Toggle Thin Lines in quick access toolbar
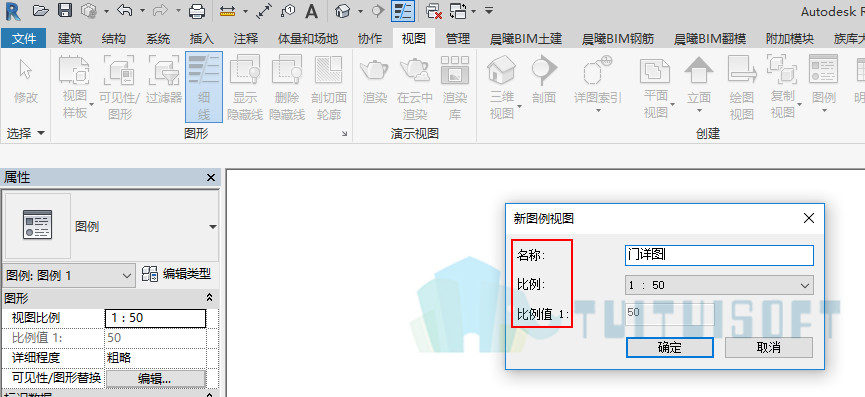Screen dimensions: 865x397 [x=403, y=10]
